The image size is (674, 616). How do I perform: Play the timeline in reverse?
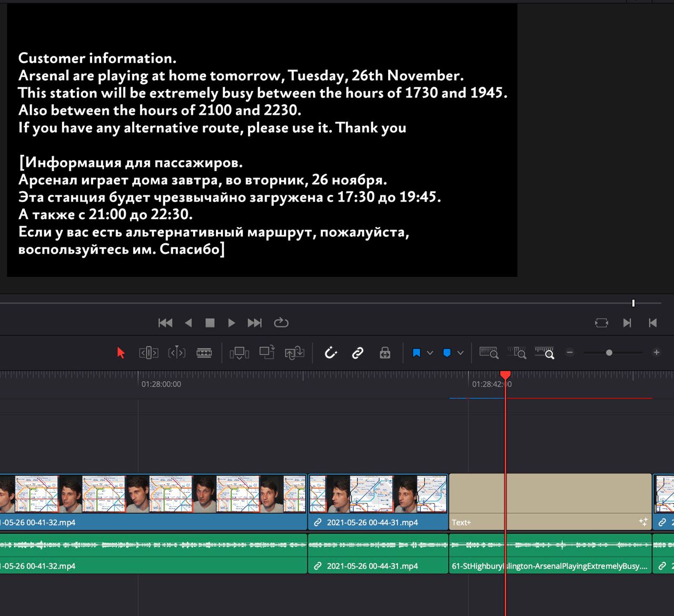(x=189, y=323)
